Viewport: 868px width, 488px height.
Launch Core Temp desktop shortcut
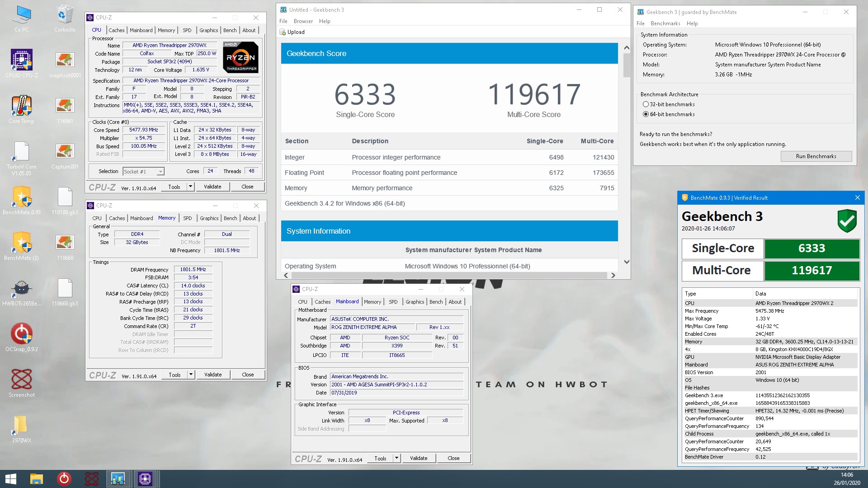point(21,109)
